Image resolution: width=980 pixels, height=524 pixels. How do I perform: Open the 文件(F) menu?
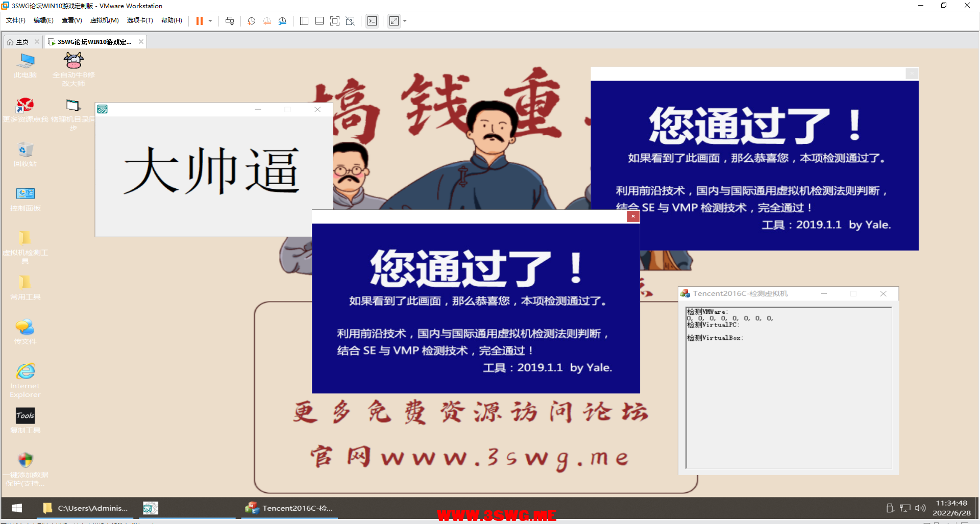tap(15, 20)
